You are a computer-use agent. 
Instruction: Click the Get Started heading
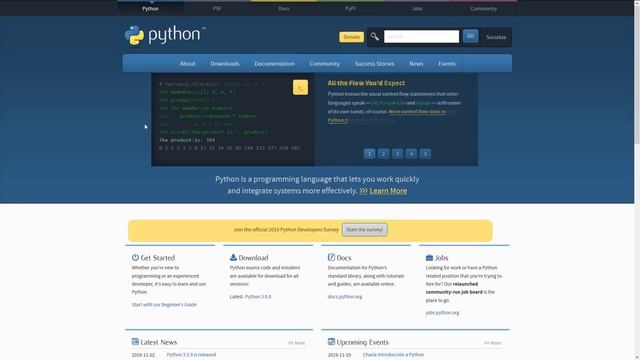tap(158, 258)
